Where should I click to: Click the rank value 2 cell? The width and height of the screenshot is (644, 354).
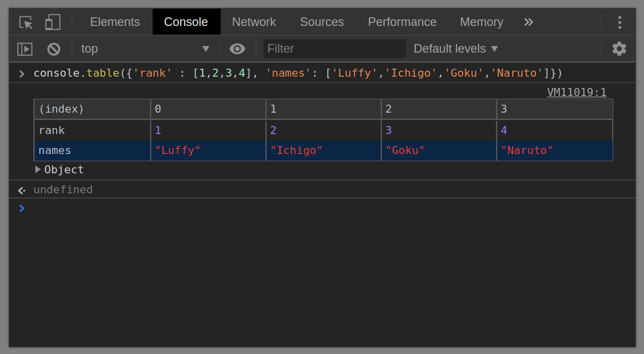coord(323,131)
